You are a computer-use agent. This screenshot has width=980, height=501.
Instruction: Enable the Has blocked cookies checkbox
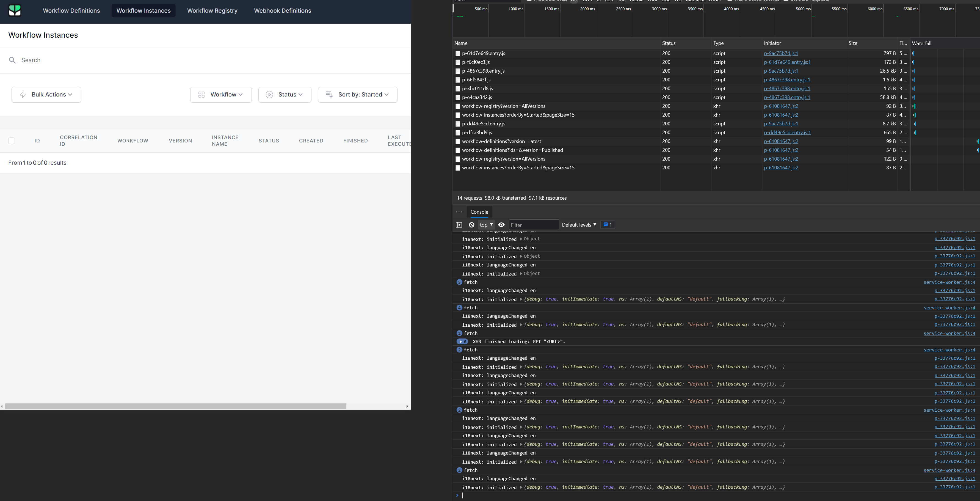click(730, 1)
